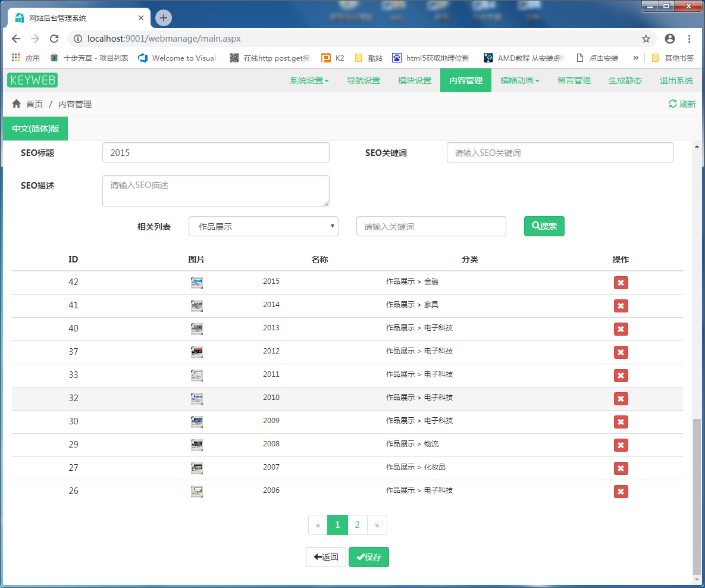Screen dimensions: 705x588
Task: Open the 酷站 bookmarks folder
Action: (x=369, y=58)
